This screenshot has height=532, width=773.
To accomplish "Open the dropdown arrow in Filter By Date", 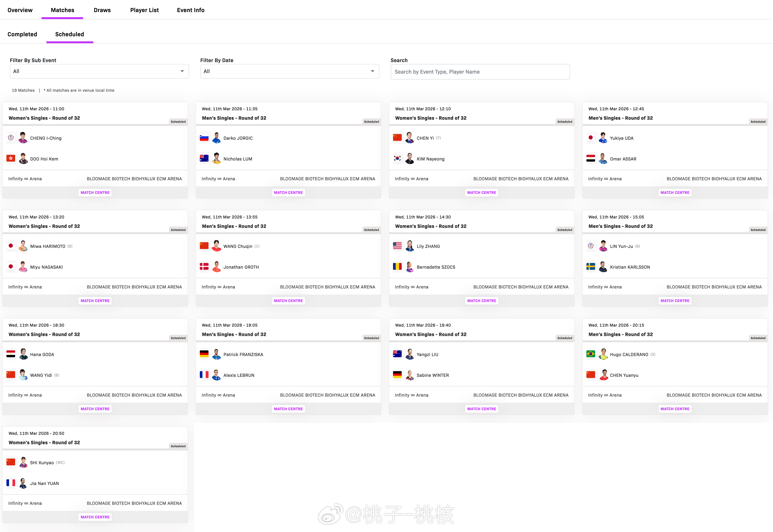I will point(372,71).
